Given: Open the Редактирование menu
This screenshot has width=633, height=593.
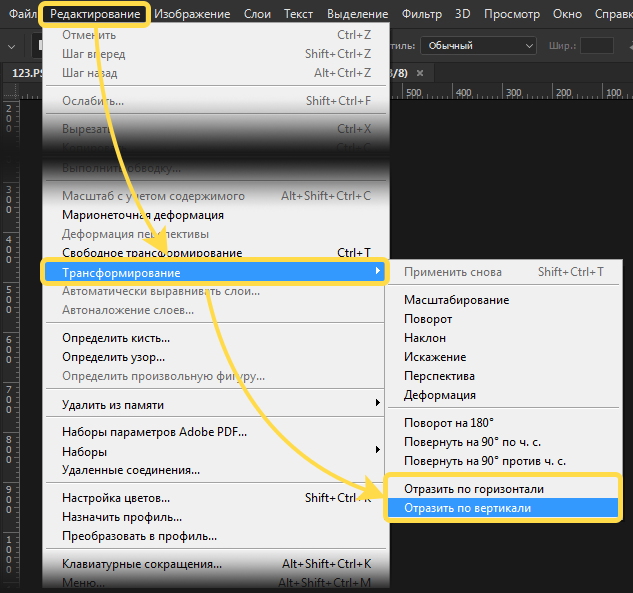Looking at the screenshot, I should [95, 14].
